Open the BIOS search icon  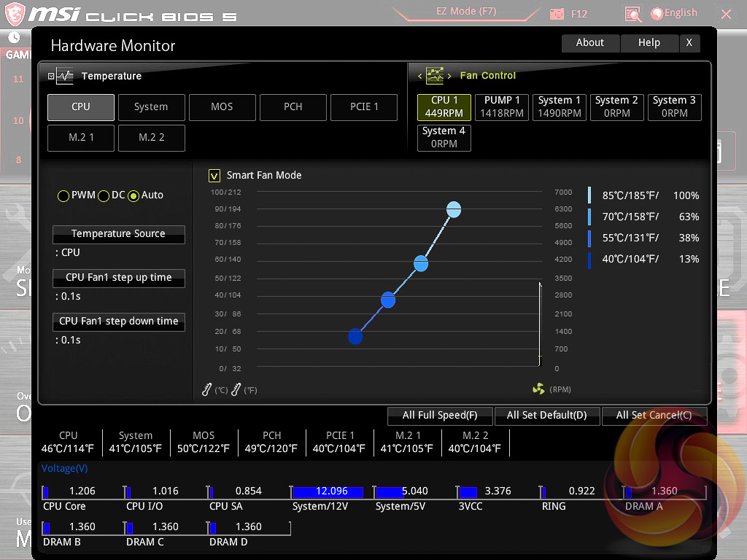click(x=632, y=15)
